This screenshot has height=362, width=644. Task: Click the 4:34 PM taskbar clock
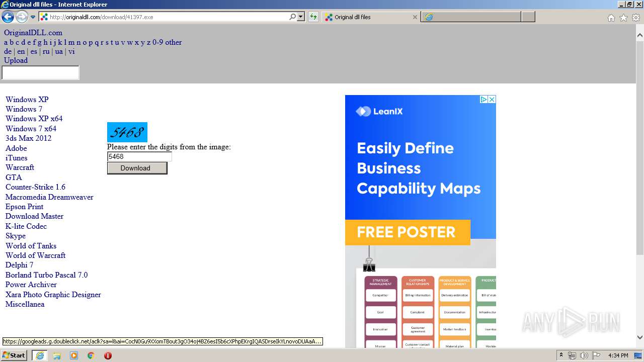[x=618, y=355]
